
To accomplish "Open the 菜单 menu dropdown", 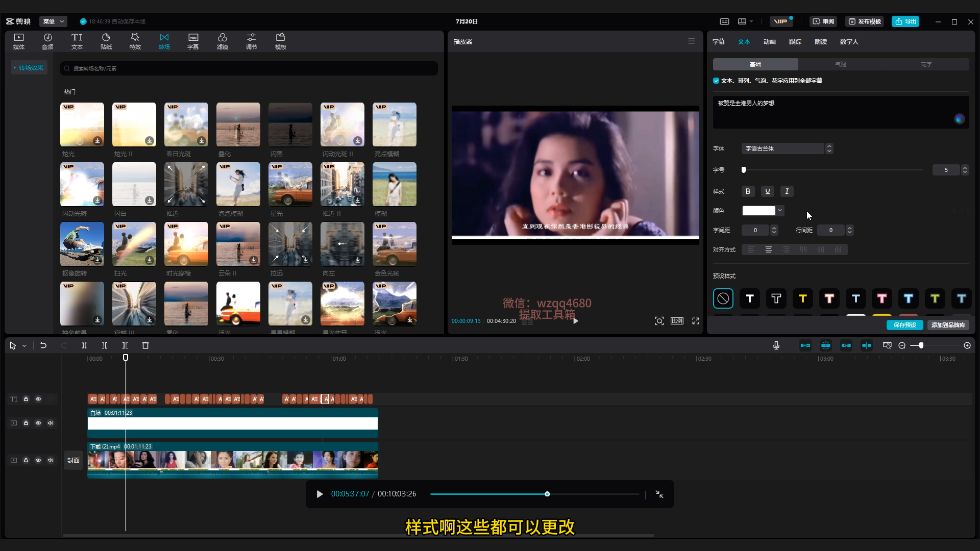I will 53,21.
